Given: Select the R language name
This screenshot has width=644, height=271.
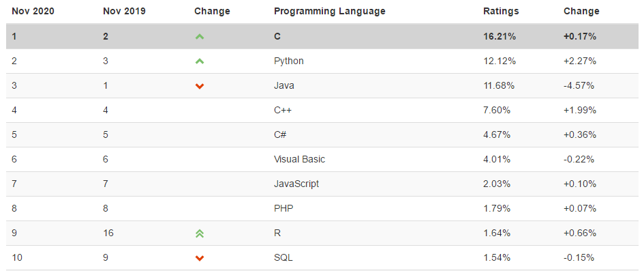Looking at the screenshot, I should 277,233.
